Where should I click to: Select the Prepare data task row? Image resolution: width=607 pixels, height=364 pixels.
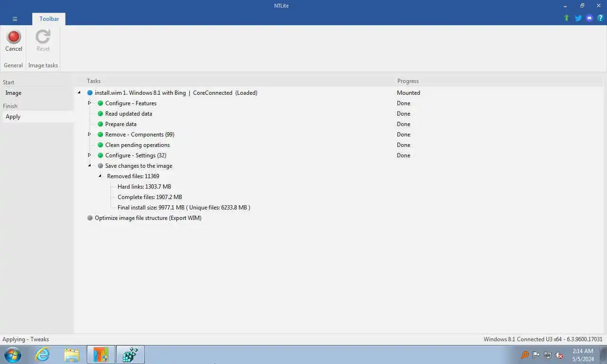pos(121,124)
